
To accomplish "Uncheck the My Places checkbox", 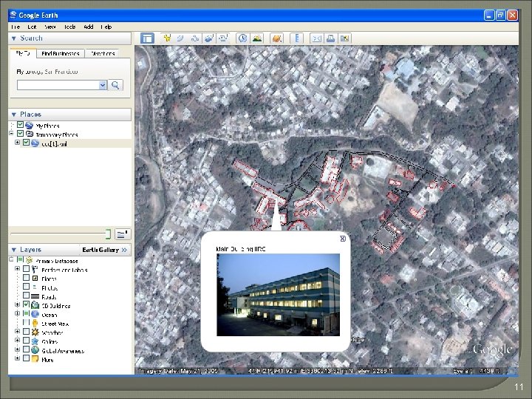I will 20,125.
